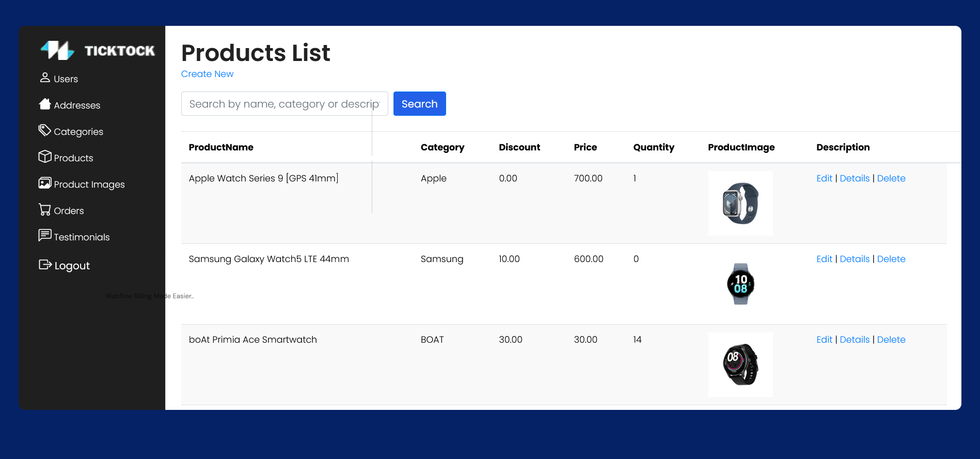Click the 'Apple Watch Series 9 [GPS 41mm]' cell
Image resolution: width=980 pixels, height=459 pixels.
(x=264, y=178)
